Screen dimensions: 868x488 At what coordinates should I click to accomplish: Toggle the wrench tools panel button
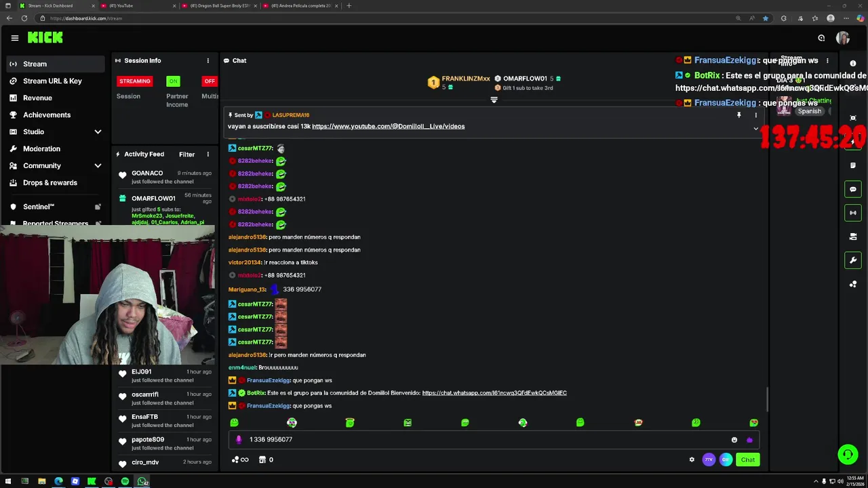pyautogui.click(x=853, y=260)
